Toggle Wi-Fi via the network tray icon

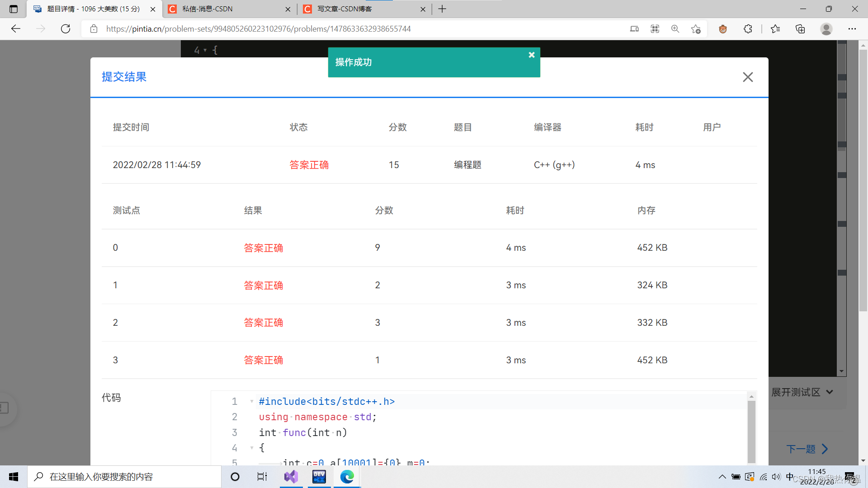point(764,477)
